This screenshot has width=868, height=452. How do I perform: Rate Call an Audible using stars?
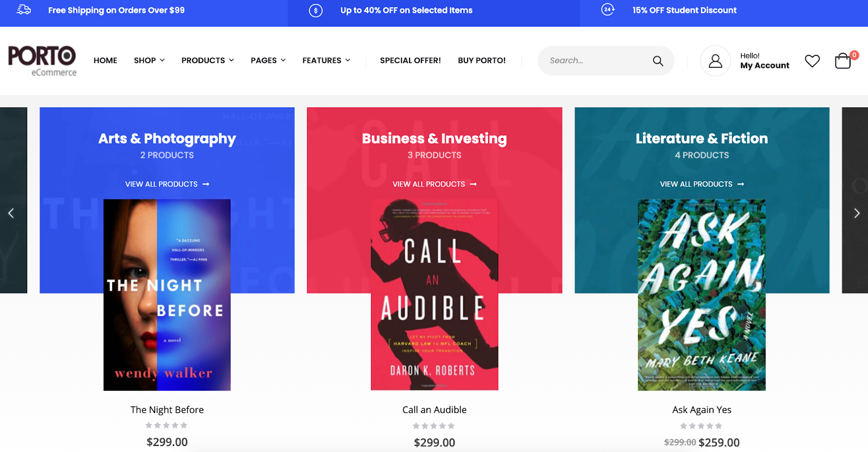[434, 426]
